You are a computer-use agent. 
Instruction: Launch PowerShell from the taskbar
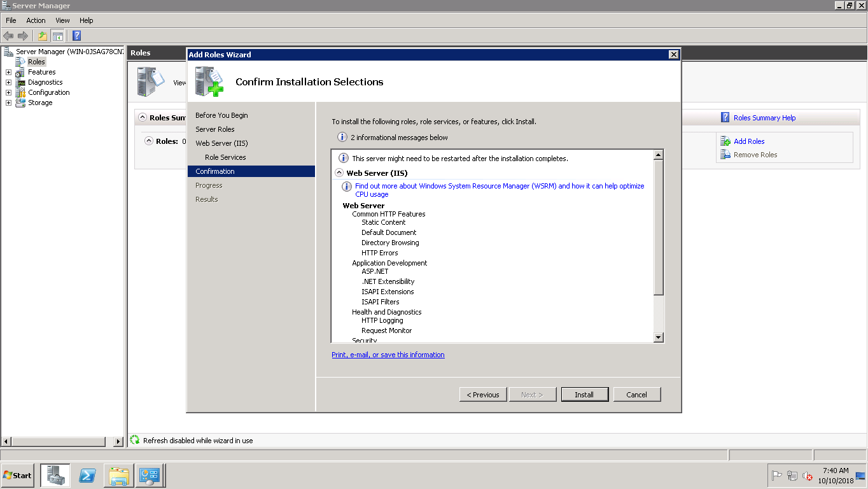pos(87,476)
